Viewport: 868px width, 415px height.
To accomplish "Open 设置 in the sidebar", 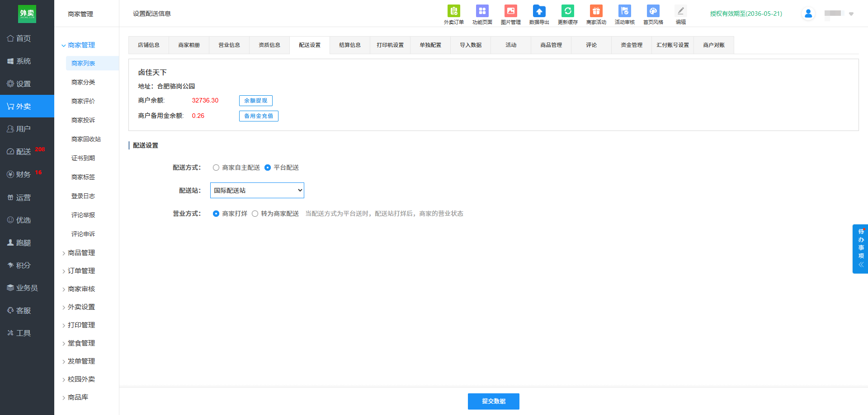I will click(x=27, y=84).
